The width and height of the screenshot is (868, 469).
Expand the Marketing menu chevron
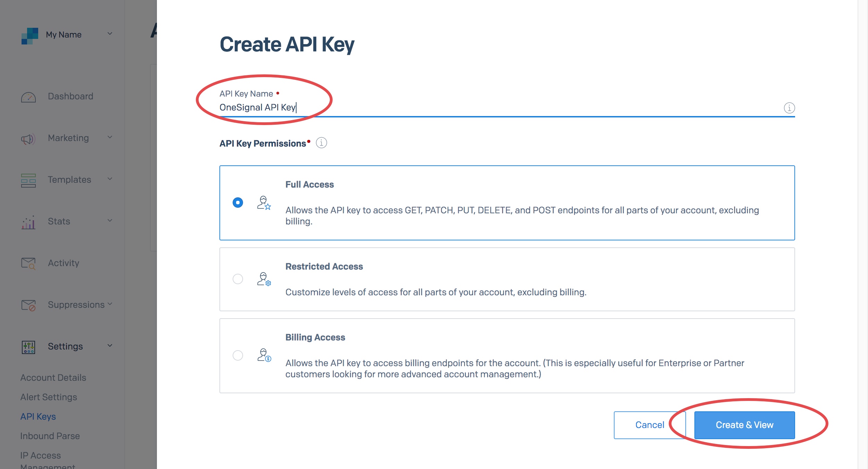[x=110, y=138]
